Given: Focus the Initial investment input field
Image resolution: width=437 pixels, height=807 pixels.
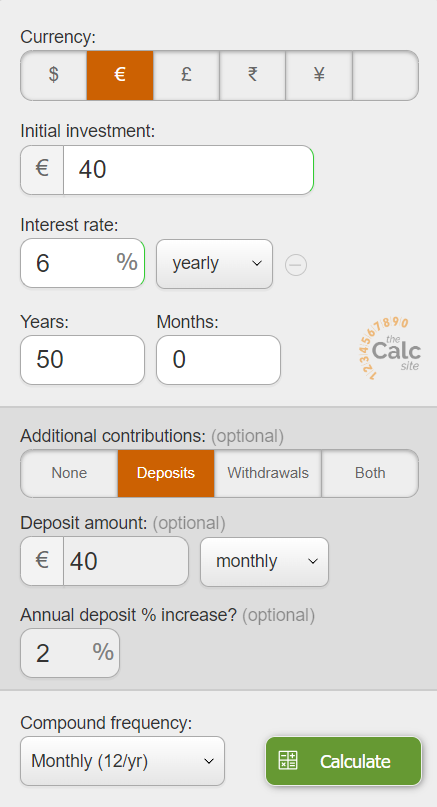Looking at the screenshot, I should [188, 170].
